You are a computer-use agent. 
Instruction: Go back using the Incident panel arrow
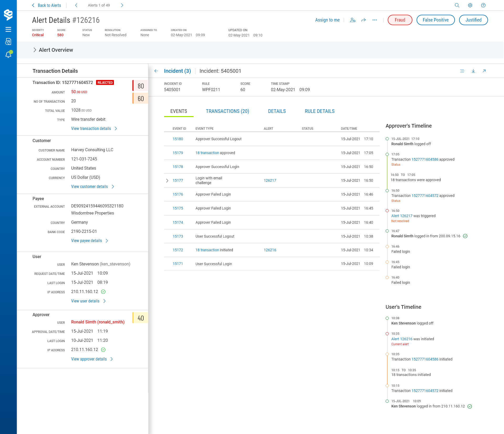(156, 71)
